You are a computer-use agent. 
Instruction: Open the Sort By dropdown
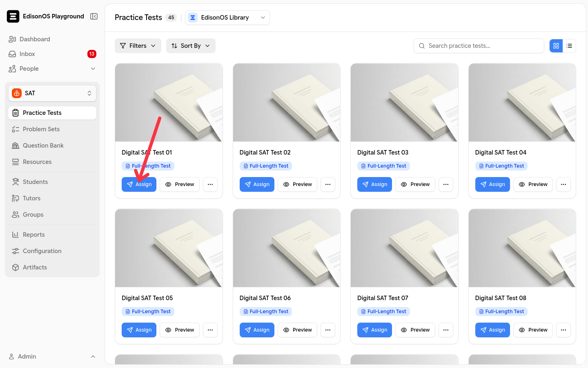click(x=191, y=46)
